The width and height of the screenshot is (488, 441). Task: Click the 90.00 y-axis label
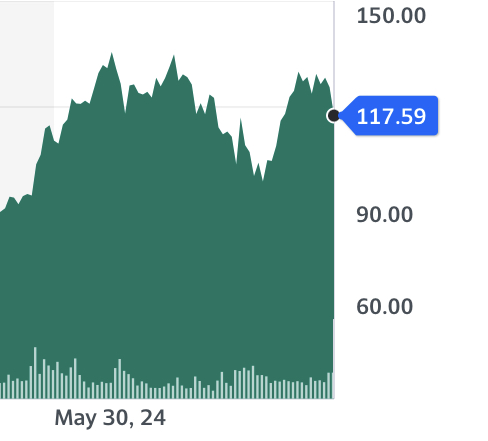coord(384,214)
